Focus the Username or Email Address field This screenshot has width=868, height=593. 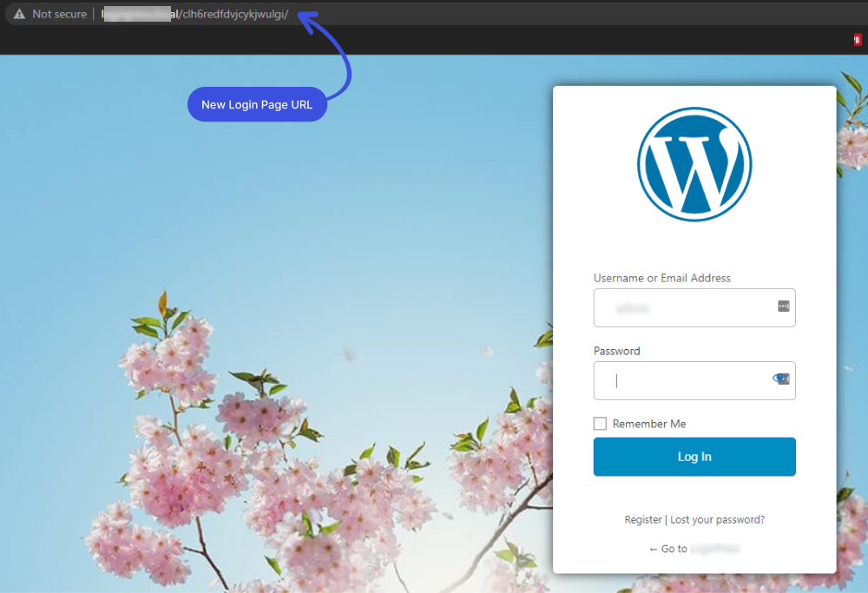[694, 308]
